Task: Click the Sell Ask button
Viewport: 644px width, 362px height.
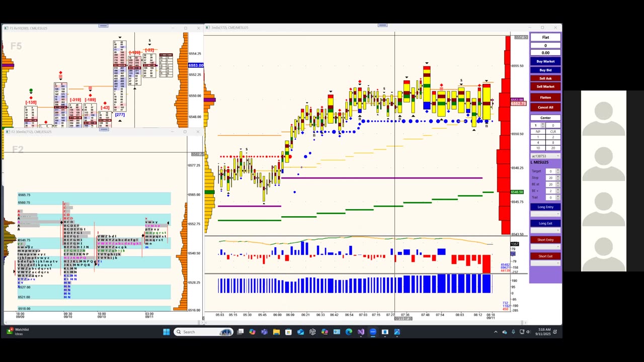Action: 545,78
